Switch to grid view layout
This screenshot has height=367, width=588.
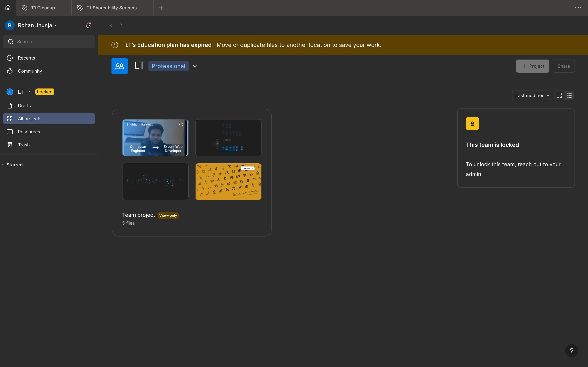pos(559,95)
